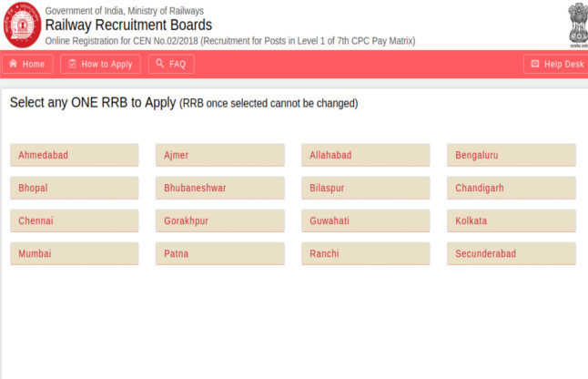Image resolution: width=588 pixels, height=379 pixels.
Task: Click the How to Apply document icon
Action: (x=71, y=64)
